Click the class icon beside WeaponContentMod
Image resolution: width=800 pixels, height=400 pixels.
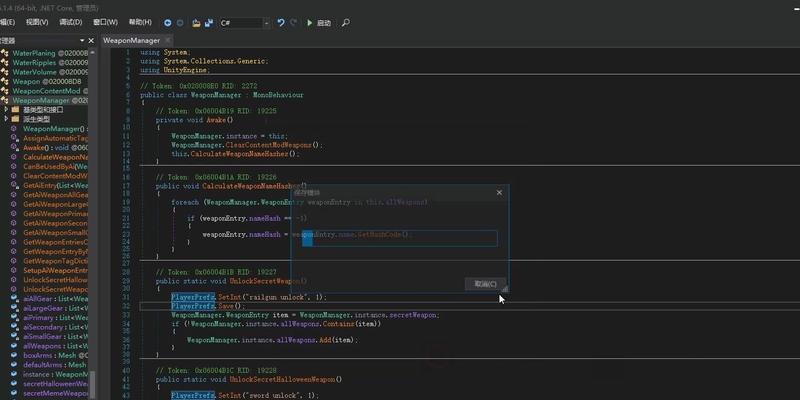[x=5, y=91]
